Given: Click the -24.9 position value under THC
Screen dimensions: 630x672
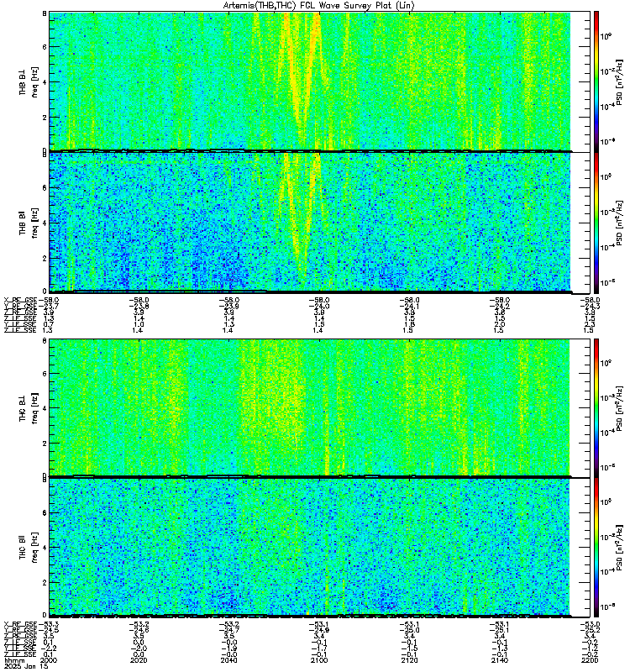Looking at the screenshot, I should (x=319, y=630).
